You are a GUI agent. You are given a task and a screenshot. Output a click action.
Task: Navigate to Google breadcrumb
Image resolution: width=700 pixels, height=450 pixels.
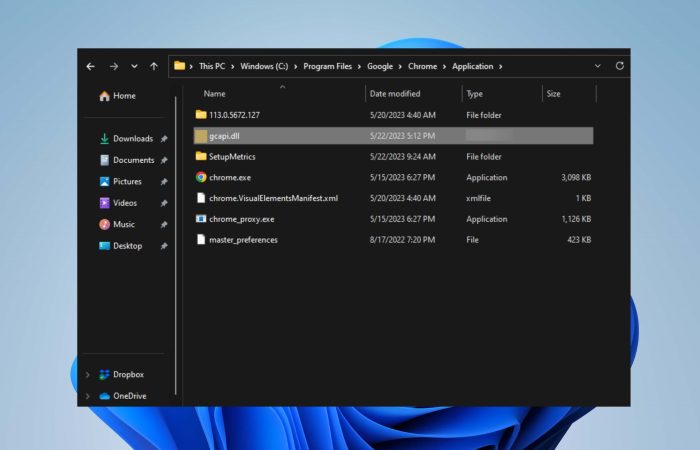pos(380,67)
